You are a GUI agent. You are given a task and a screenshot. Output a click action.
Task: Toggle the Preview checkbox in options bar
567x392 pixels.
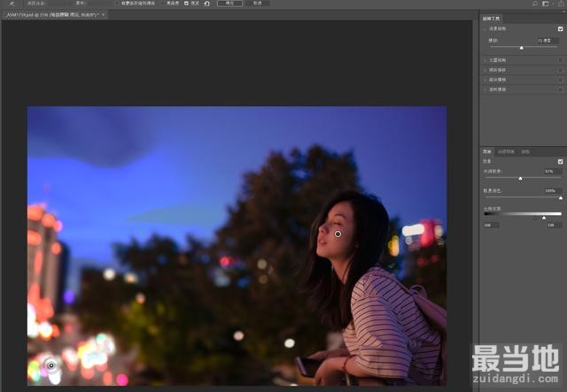186,4
